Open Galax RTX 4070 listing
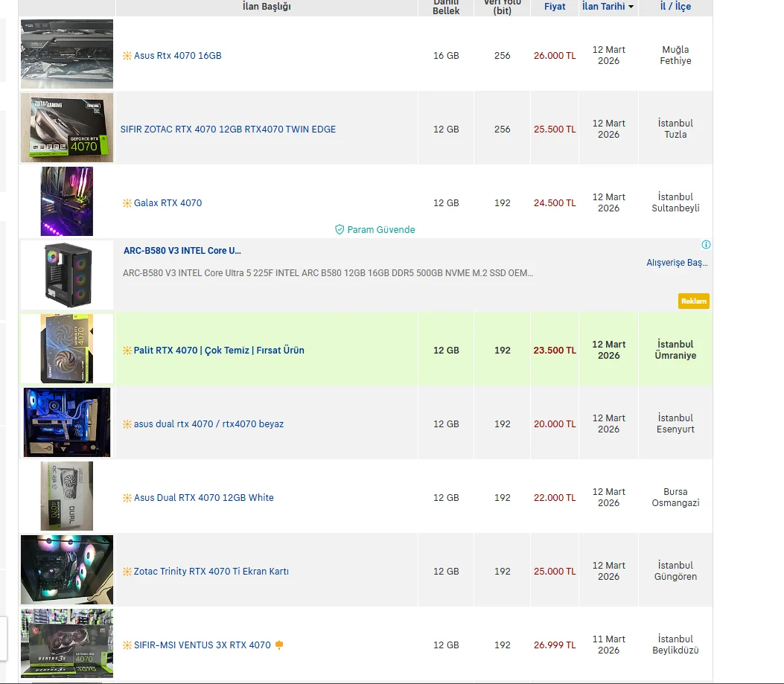Viewport: 784px width, 684px height. [168, 203]
